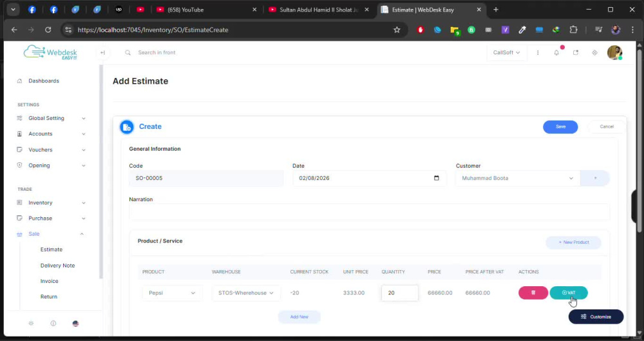
Task: Open the user profile avatar
Action: (614, 53)
